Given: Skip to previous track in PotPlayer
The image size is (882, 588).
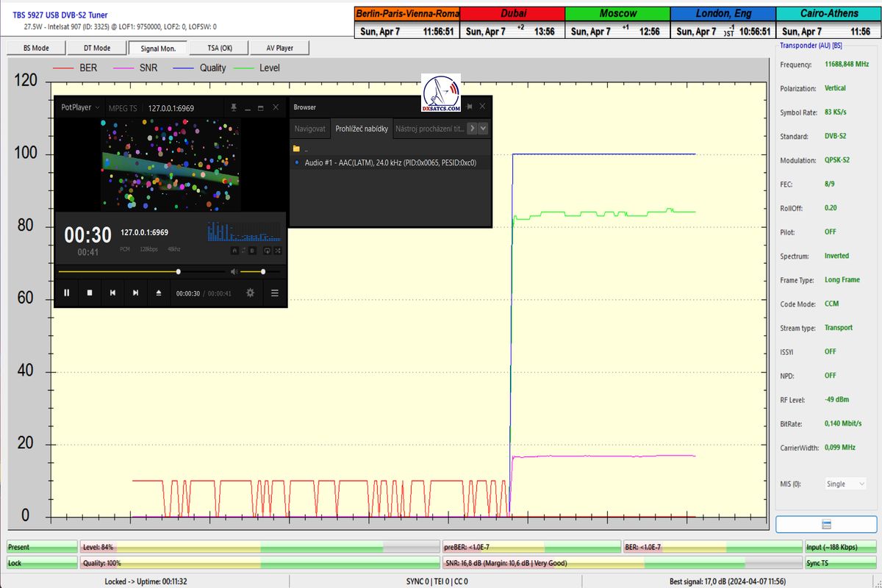Looking at the screenshot, I should pyautogui.click(x=112, y=293).
